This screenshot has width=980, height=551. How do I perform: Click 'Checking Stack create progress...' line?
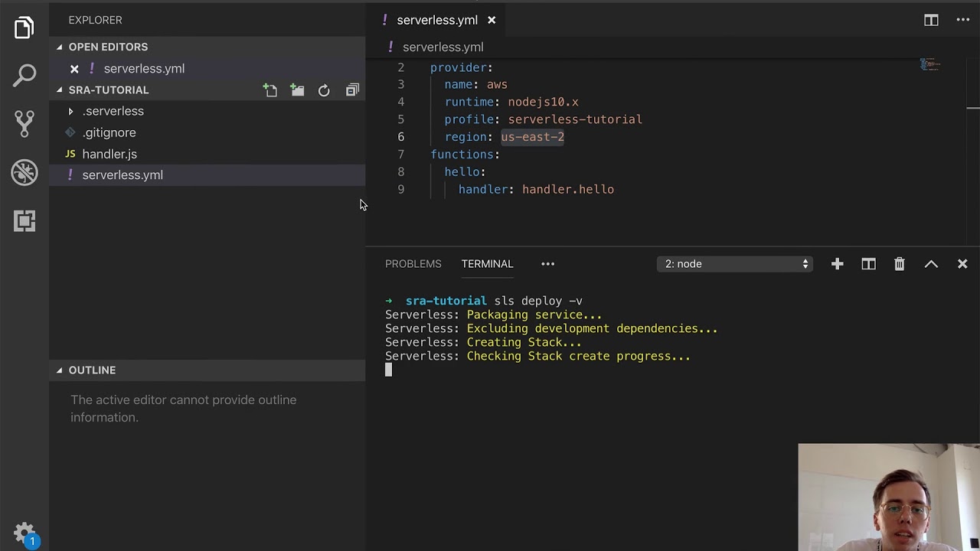[578, 356]
